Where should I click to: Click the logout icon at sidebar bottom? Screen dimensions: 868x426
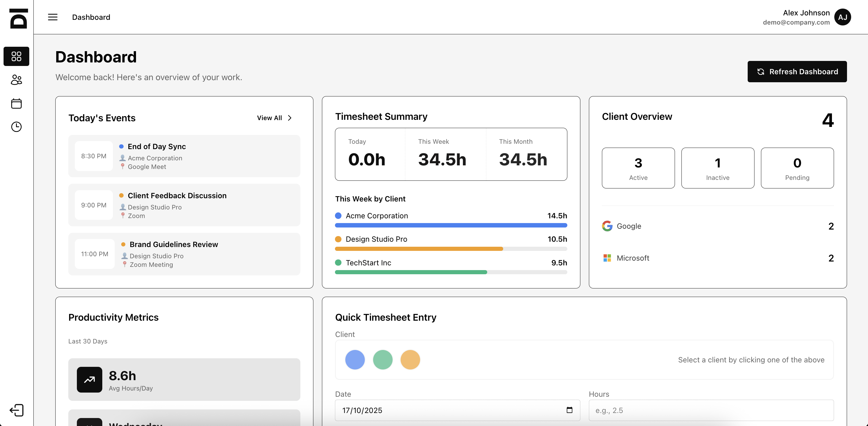[x=16, y=410]
